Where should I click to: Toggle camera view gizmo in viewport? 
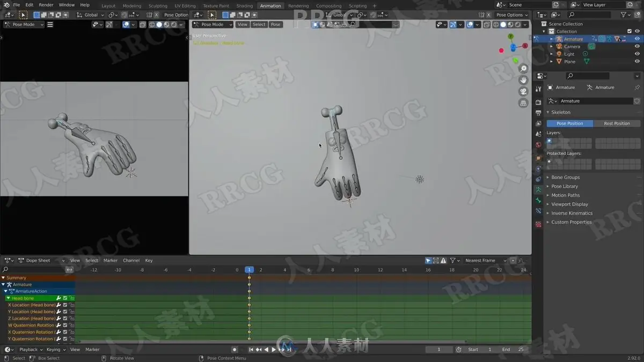click(524, 92)
